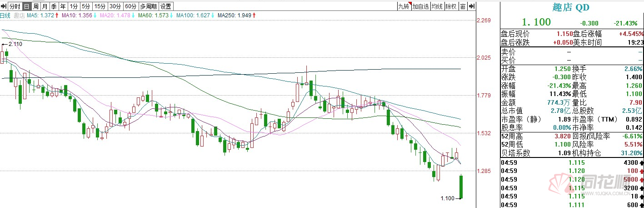Screen dimensions: 644x208
Task: Toggle the 九转 indicator
Action: click(x=403, y=6)
